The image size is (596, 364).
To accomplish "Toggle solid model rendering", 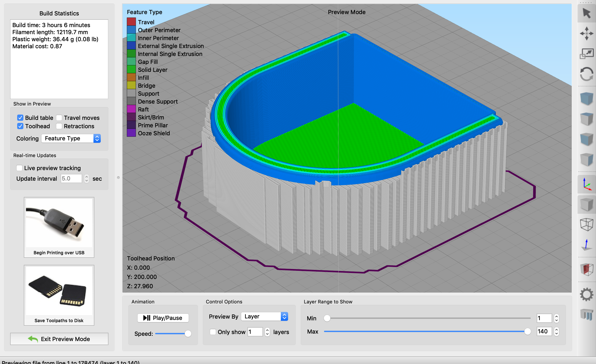I will 587,205.
